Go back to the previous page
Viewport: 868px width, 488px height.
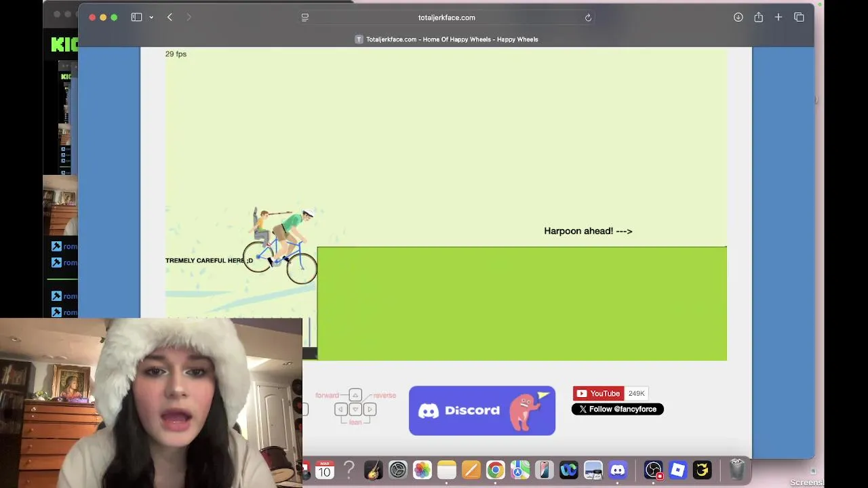170,17
